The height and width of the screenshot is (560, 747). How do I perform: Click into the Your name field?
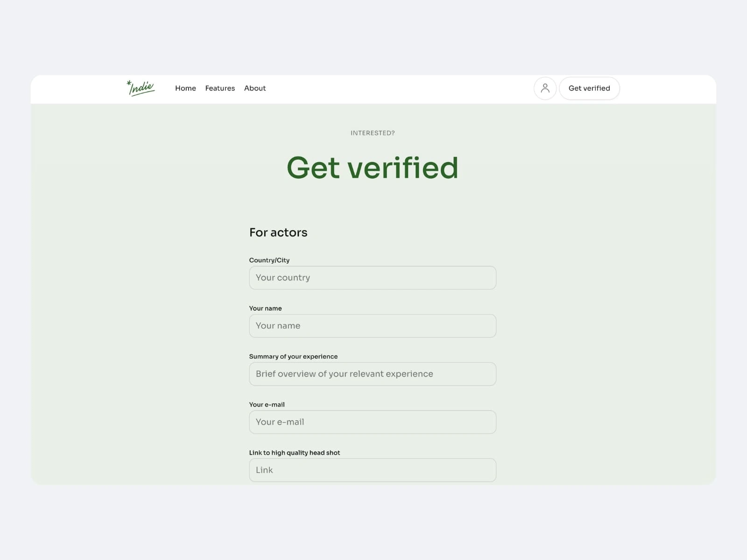coord(373,326)
